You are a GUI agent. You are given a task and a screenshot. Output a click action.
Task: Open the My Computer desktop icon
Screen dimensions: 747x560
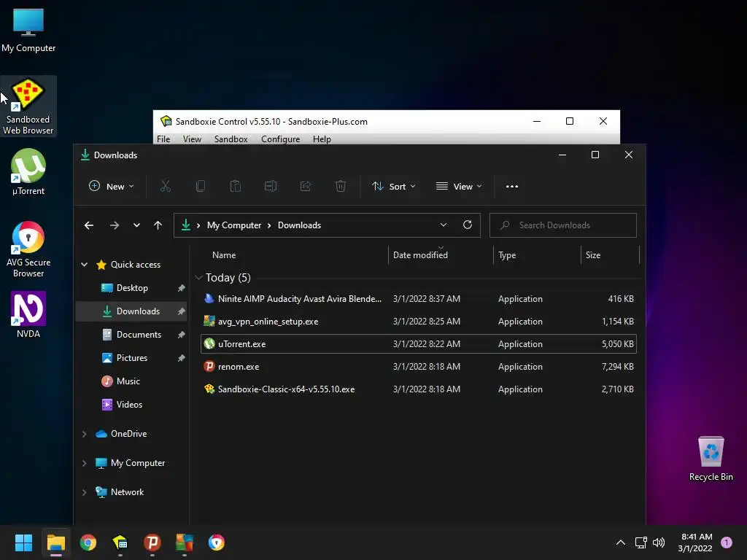click(x=28, y=30)
